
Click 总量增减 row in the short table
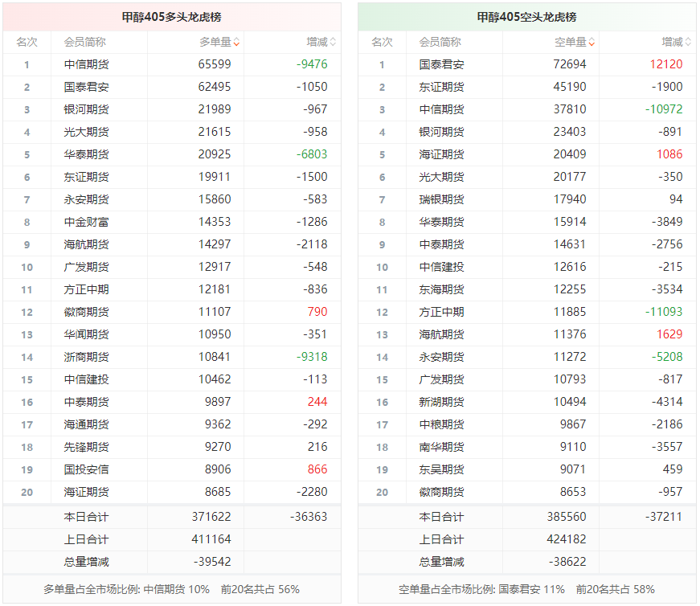(442, 562)
